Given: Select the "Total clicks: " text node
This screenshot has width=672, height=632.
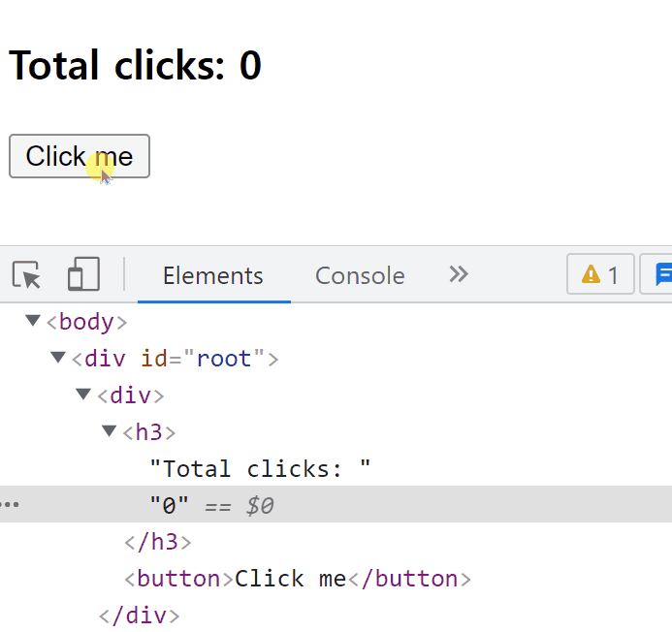Looking at the screenshot, I should coord(260,468).
